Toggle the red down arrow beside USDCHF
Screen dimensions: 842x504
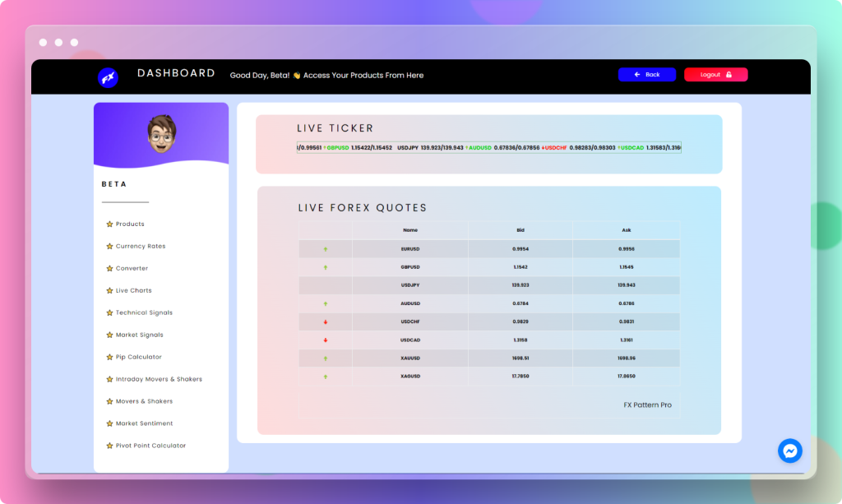(326, 321)
